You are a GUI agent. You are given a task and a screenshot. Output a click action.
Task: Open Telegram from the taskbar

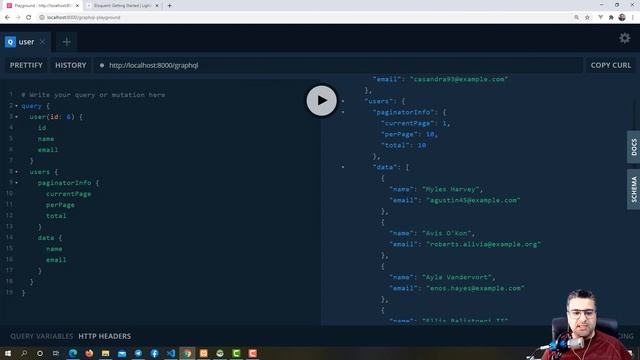[138, 353]
